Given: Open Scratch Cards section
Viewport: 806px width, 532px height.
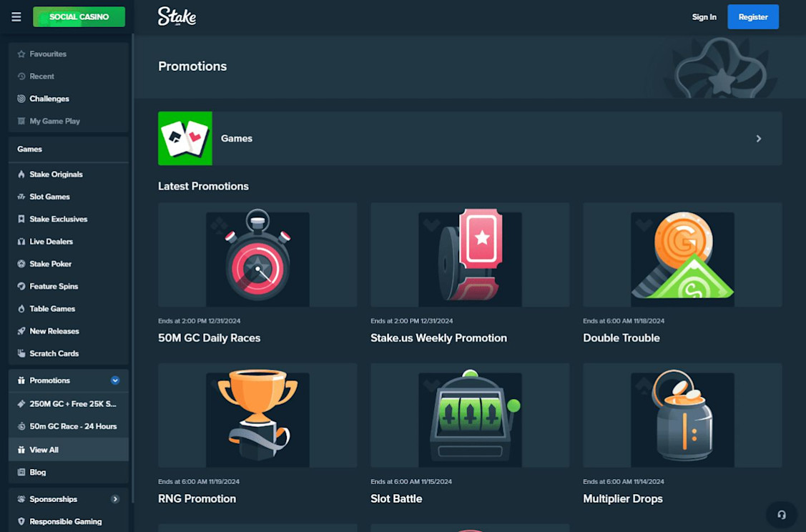Looking at the screenshot, I should coord(69,354).
